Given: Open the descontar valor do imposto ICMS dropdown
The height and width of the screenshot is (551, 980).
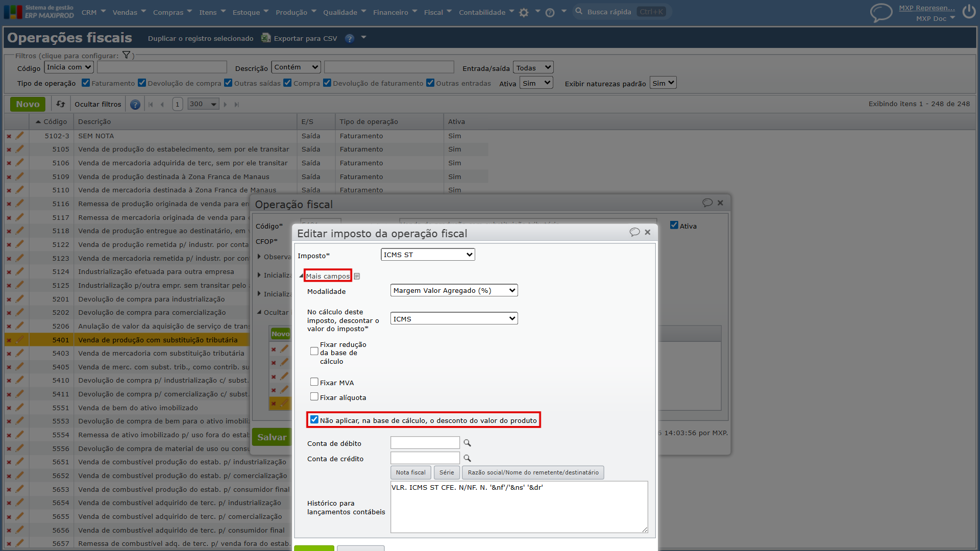Looking at the screenshot, I should pos(454,318).
